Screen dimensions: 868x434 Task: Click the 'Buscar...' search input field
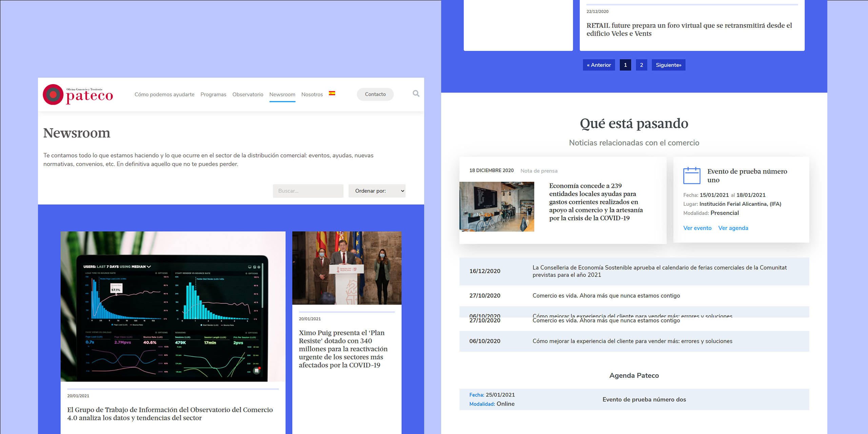point(308,191)
